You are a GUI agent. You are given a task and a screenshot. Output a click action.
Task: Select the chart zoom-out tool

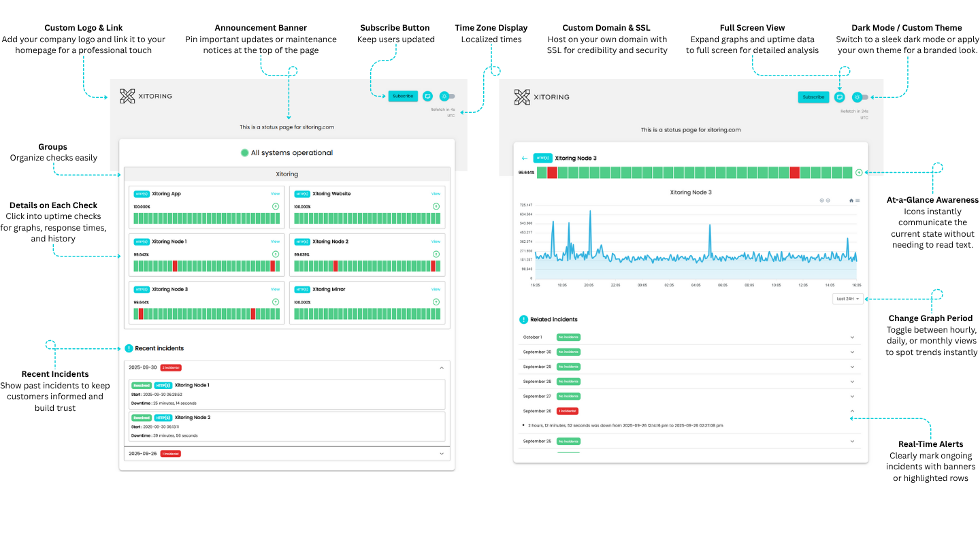[828, 200]
